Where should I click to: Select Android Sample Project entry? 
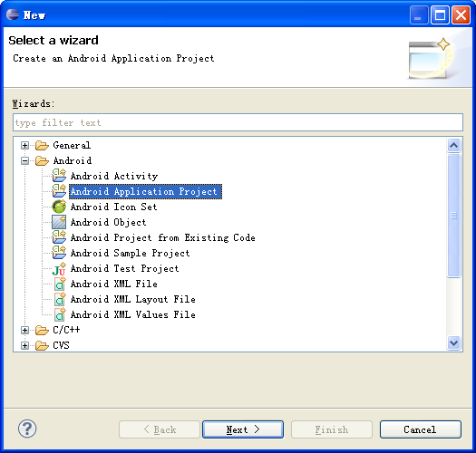tap(131, 253)
